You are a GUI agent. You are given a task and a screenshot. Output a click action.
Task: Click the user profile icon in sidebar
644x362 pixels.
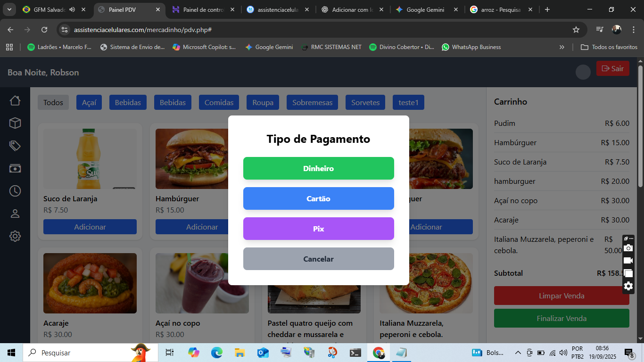[x=15, y=214]
